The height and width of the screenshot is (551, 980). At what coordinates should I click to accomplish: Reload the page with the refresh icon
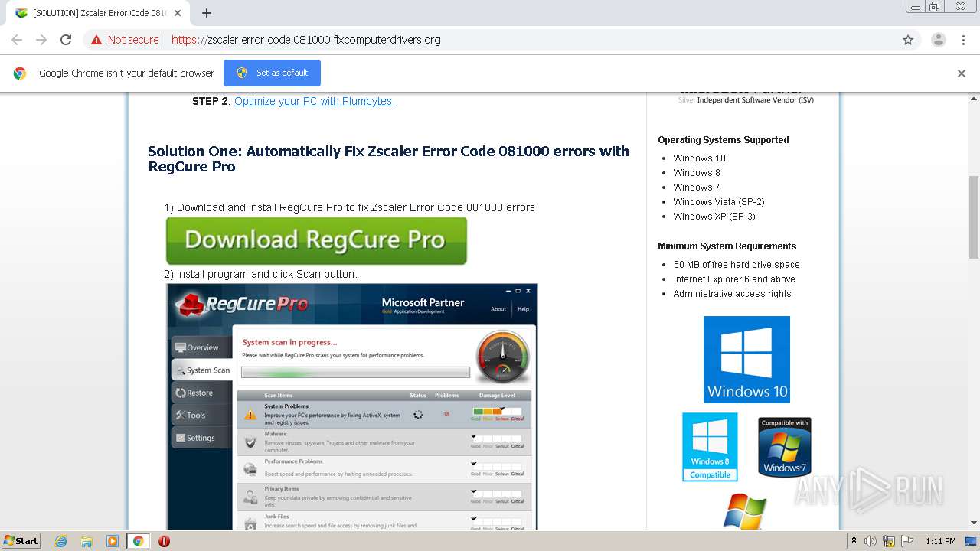pos(66,40)
